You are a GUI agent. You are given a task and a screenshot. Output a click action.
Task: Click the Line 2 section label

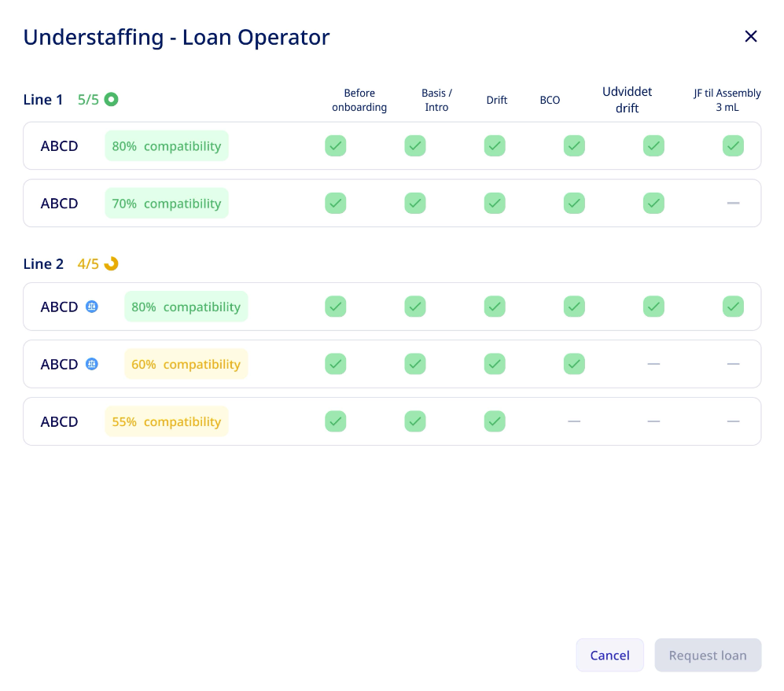coord(43,263)
